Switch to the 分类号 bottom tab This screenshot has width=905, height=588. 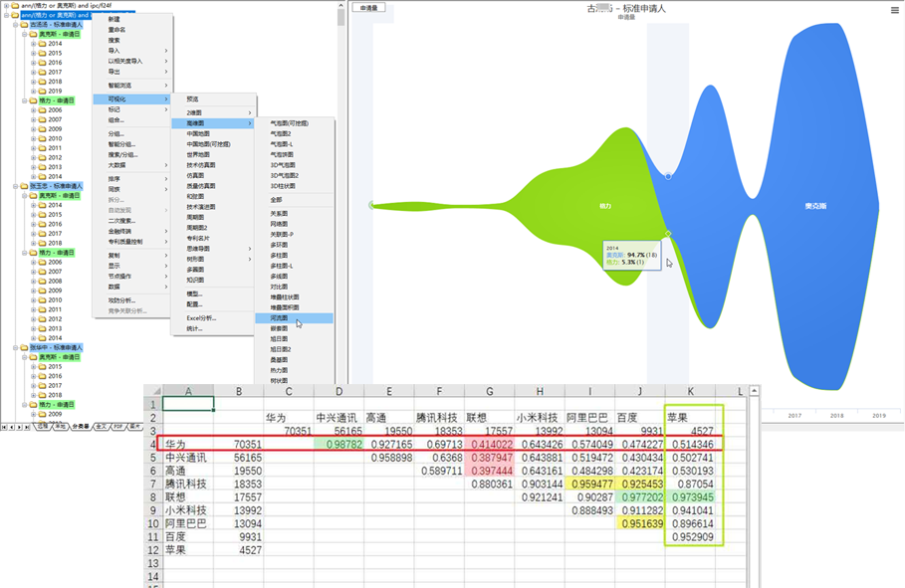(82, 427)
